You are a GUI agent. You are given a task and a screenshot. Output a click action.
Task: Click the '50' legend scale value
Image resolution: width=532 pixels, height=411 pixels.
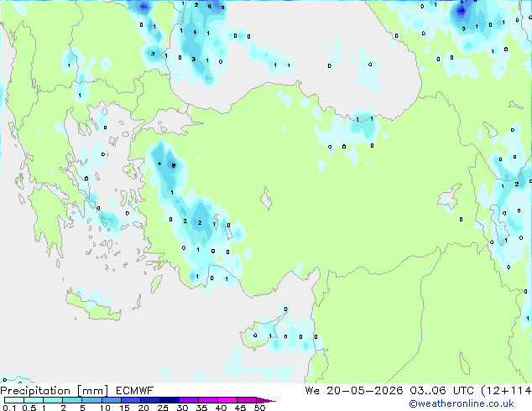tap(259, 408)
